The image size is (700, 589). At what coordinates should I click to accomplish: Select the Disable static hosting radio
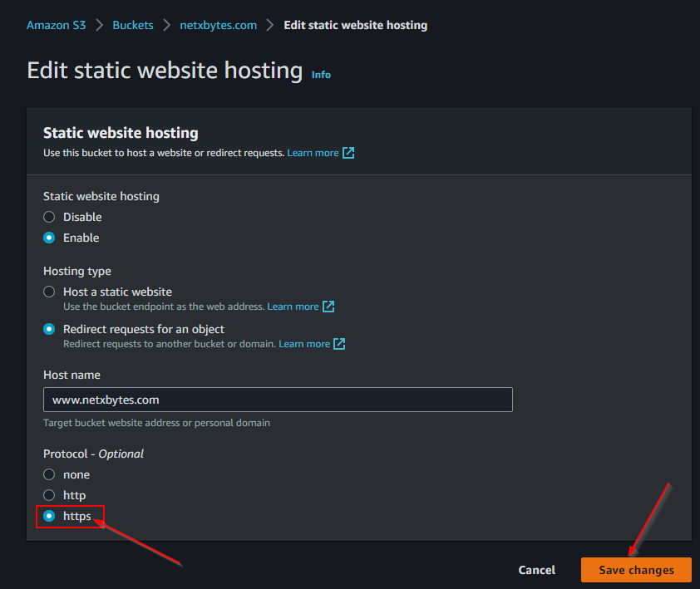pyautogui.click(x=50, y=217)
